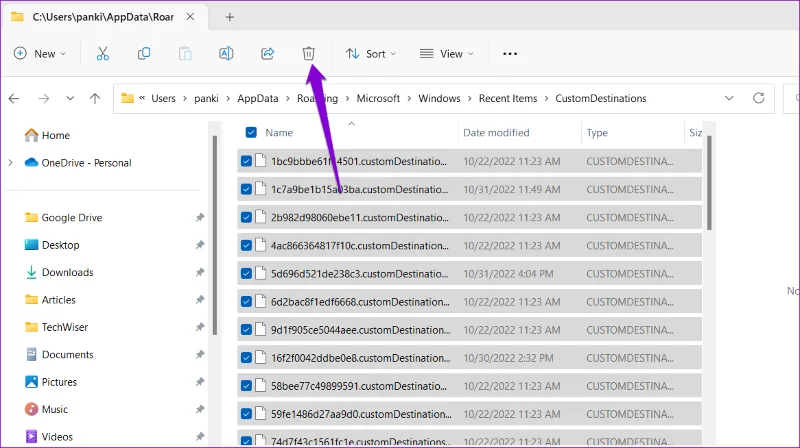Click the Paste clipboard icon
Image resolution: width=800 pixels, height=448 pixels.
click(x=185, y=54)
